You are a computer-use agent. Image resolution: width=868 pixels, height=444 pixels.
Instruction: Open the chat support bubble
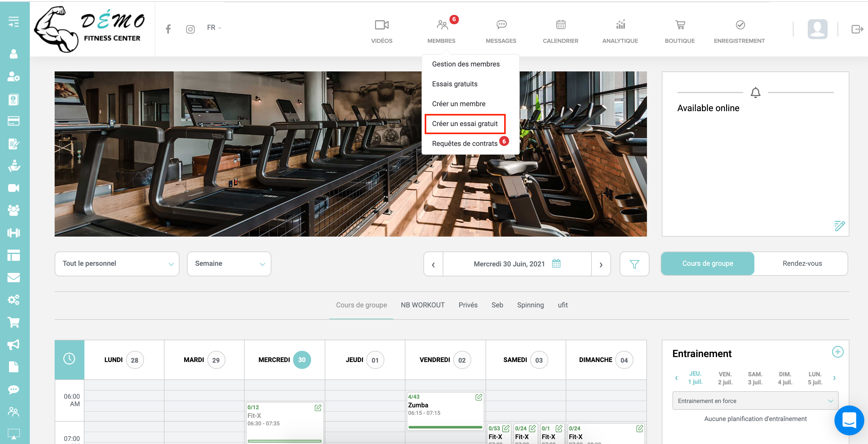click(849, 420)
